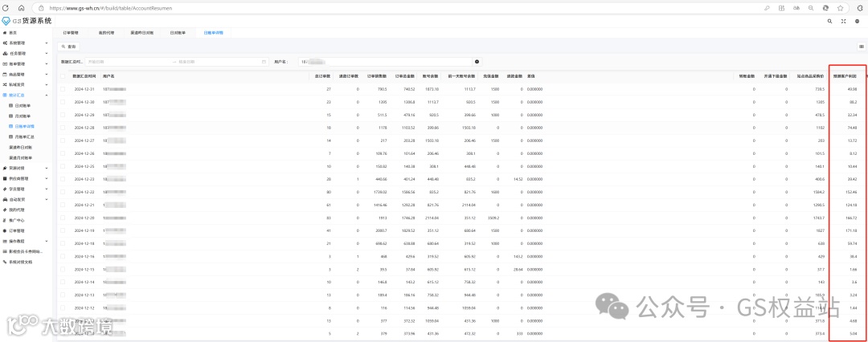Click the calendar icon in date range
The image size is (868, 342).
264,62
